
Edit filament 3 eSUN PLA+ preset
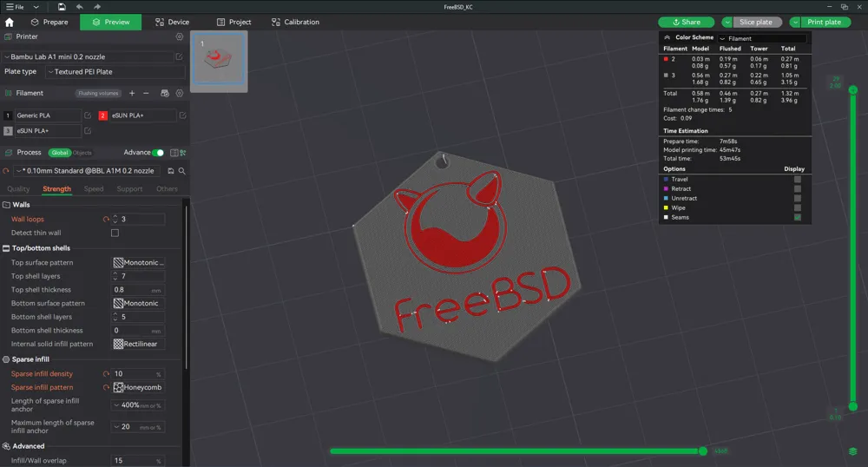[88, 130]
